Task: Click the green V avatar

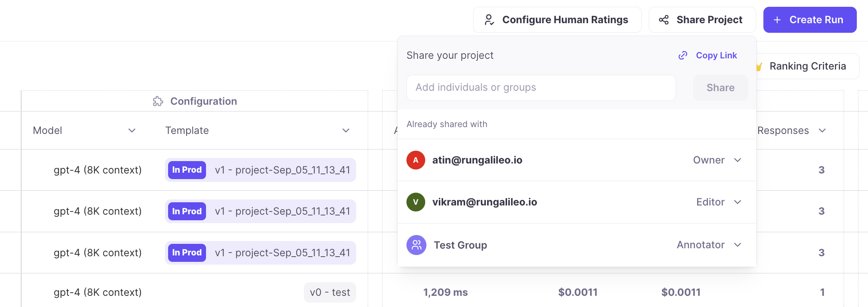Action: coord(416,202)
